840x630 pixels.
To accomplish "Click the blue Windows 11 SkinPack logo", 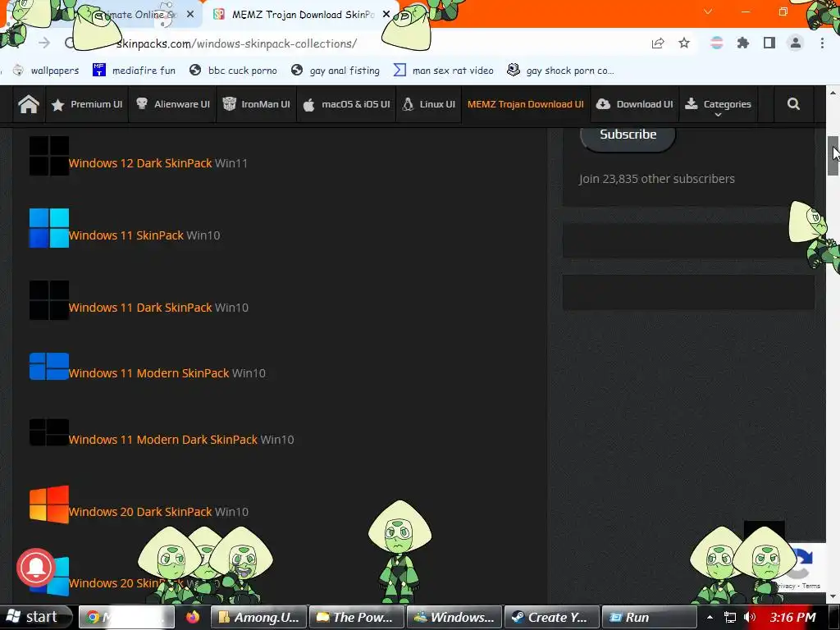I will (x=48, y=228).
